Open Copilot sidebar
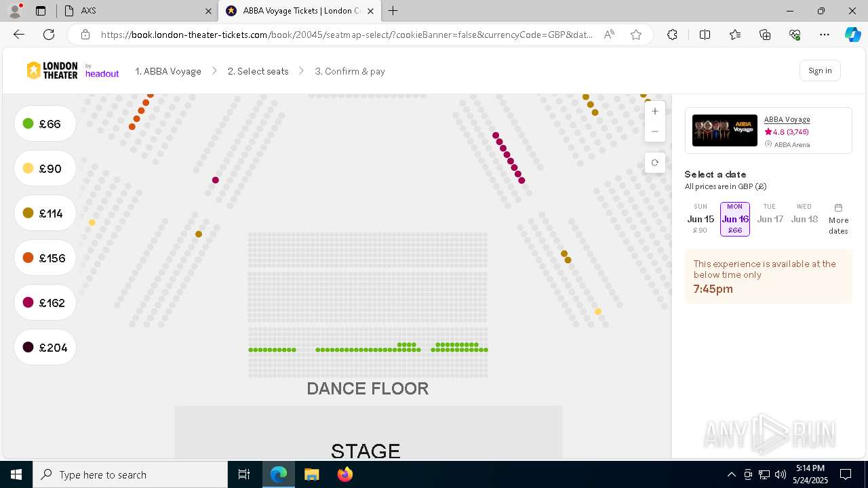This screenshot has height=488, width=868. 852,35
